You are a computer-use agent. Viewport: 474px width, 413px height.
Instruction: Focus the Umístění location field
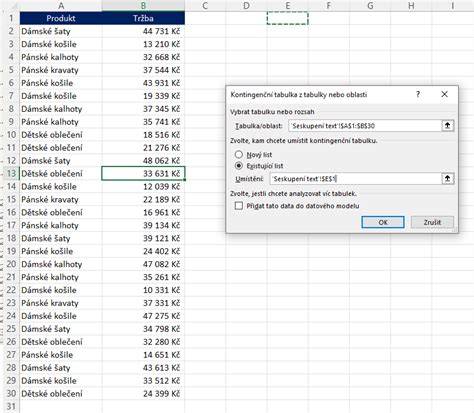point(355,179)
